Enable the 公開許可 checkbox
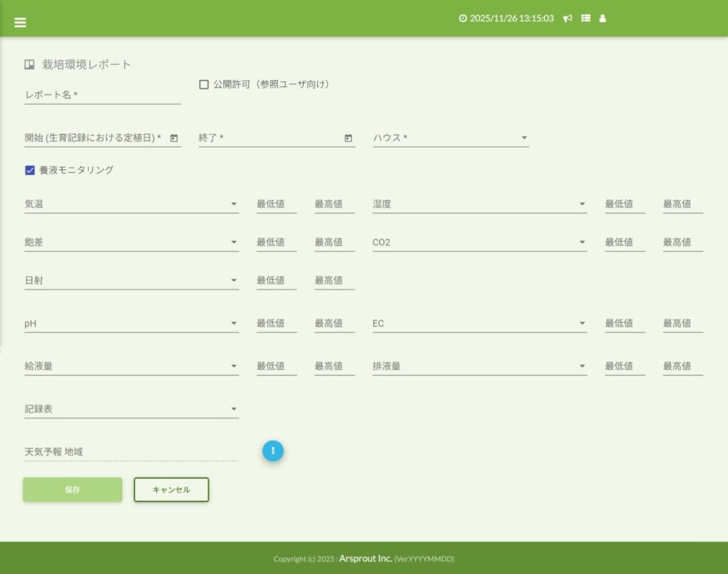The height and width of the screenshot is (574, 728). [x=204, y=85]
